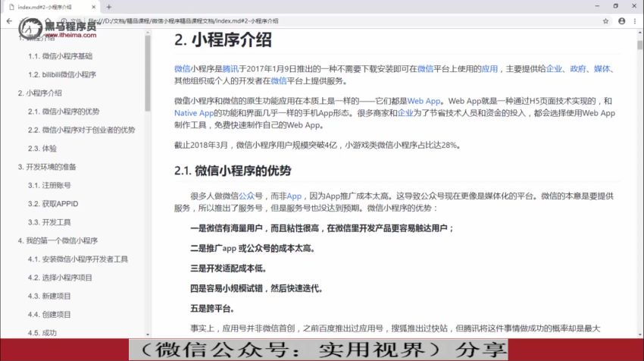Go to 1.2. bilibili微信小程序 in sidebar
644x361 pixels.
click(x=62, y=74)
